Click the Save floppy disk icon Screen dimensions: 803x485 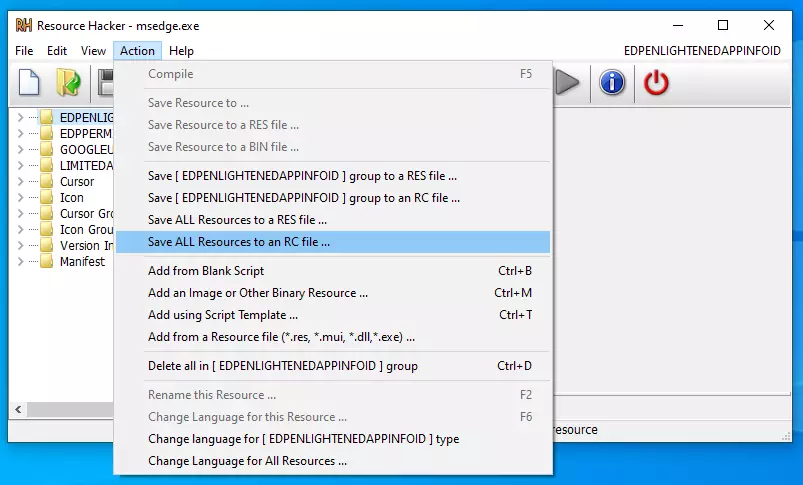click(105, 82)
